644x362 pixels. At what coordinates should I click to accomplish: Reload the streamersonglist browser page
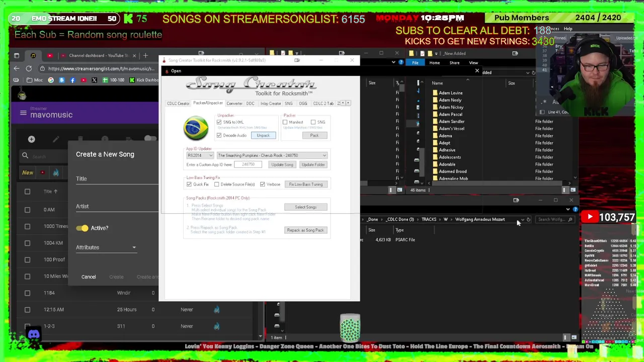[29, 68]
